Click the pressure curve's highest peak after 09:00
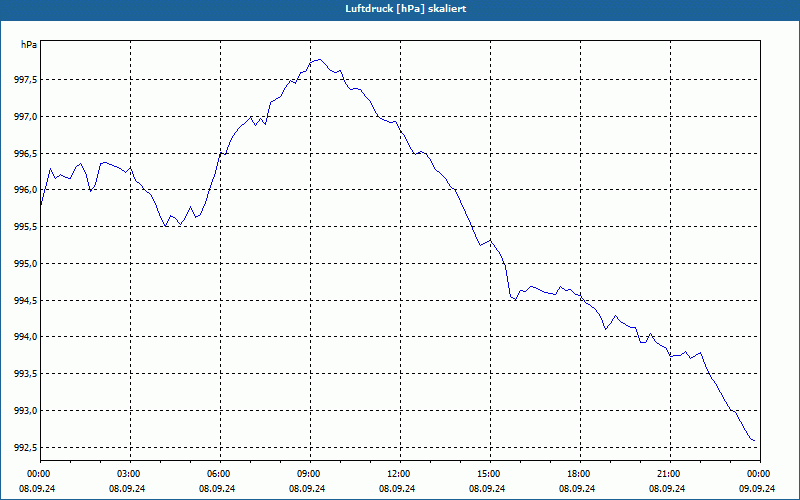The width and height of the screenshot is (800, 500). coord(319,60)
